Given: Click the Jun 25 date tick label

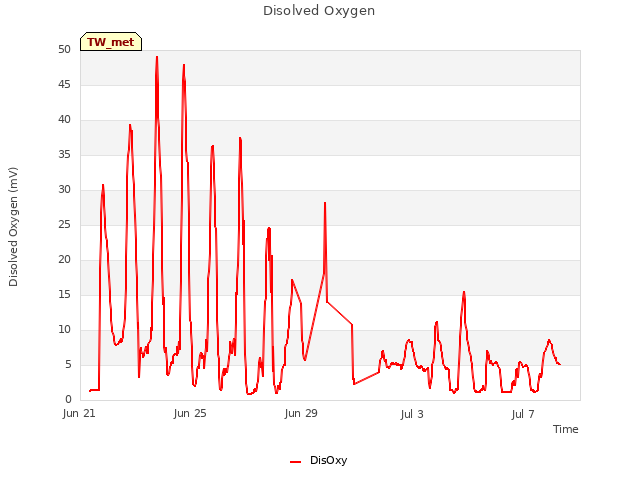Looking at the screenshot, I should click(x=190, y=413).
